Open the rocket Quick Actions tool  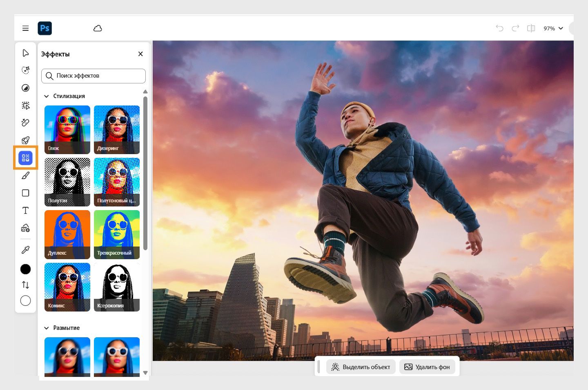25,140
